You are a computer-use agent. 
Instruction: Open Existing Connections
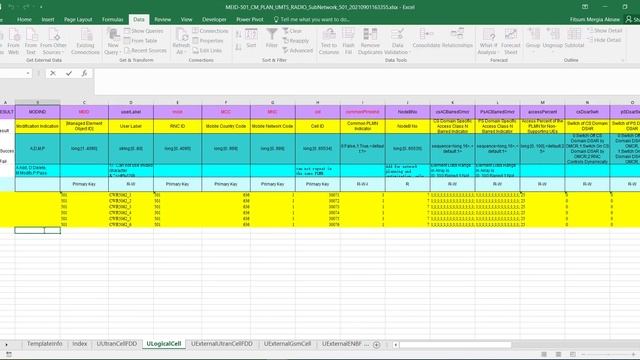point(85,41)
